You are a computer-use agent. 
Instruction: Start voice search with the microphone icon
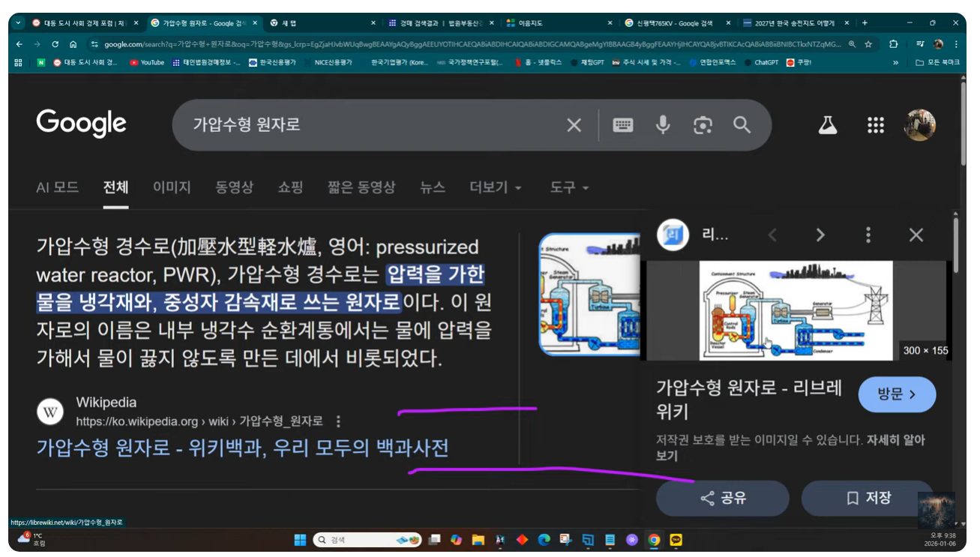click(663, 125)
